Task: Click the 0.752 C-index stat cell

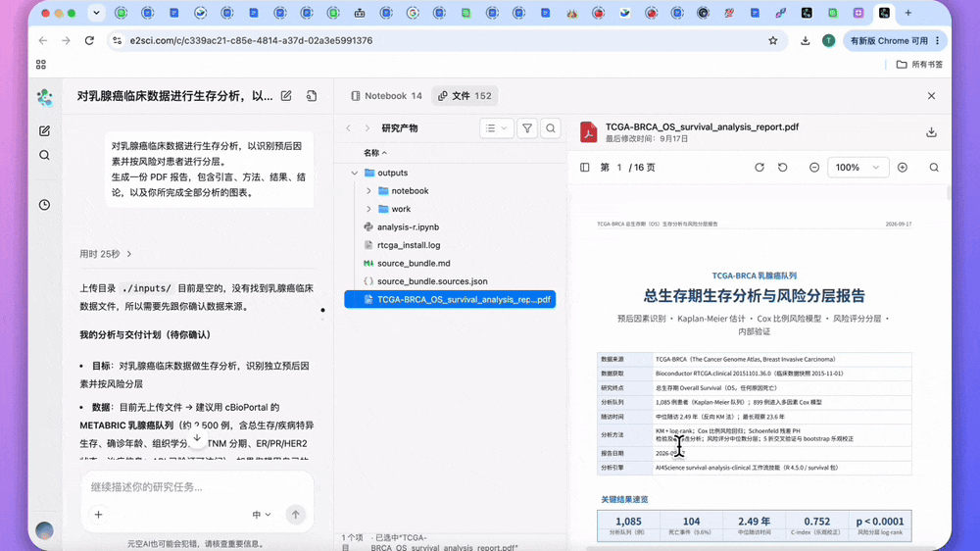Action: (817, 526)
